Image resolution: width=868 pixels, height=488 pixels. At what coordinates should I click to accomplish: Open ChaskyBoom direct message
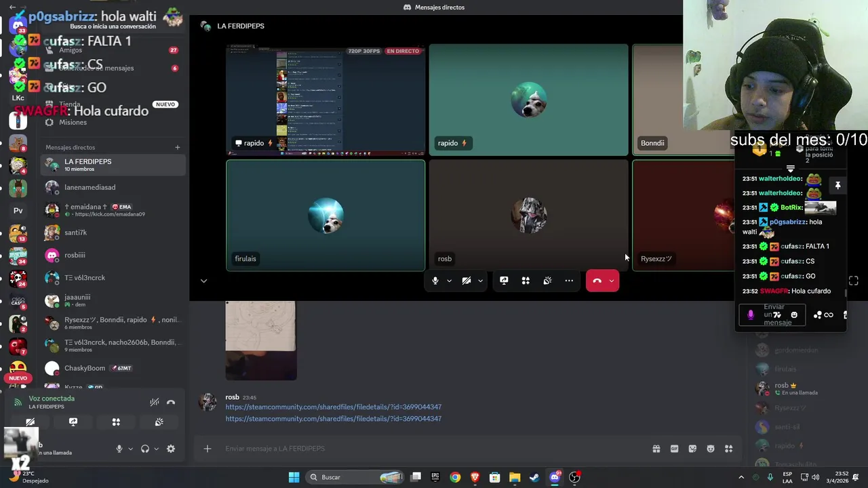click(x=113, y=368)
